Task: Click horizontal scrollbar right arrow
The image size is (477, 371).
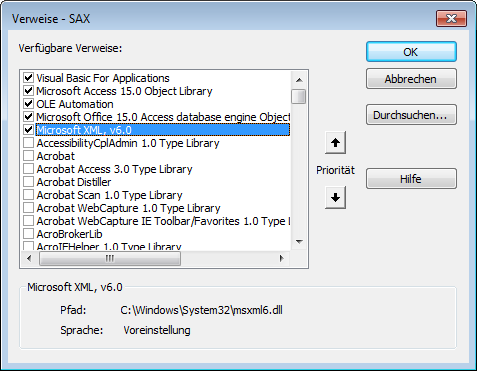Action: (x=282, y=258)
